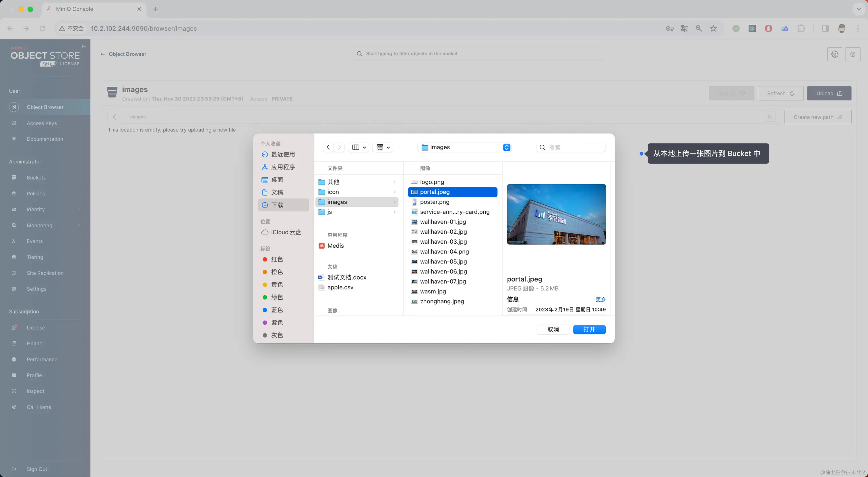Open Google Translate icon in address bar
Image resolution: width=868 pixels, height=477 pixels.
[684, 29]
